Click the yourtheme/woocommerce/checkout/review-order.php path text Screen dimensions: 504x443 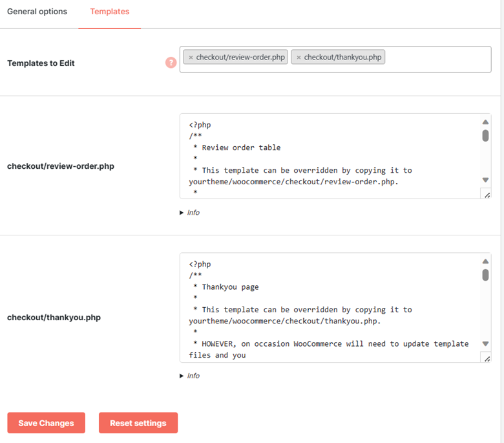[x=293, y=182]
